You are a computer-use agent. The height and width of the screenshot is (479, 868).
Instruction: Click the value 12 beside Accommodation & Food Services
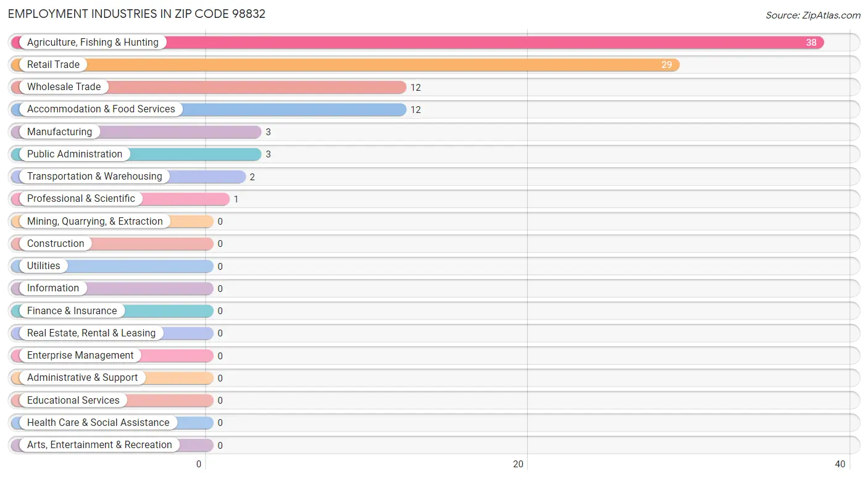click(x=415, y=109)
